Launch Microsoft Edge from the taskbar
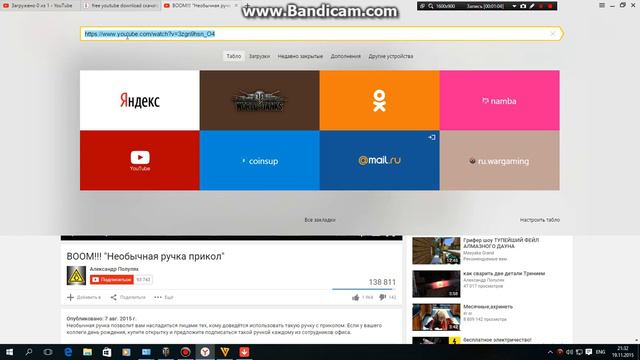This screenshot has width=640, height=360. click(x=68, y=352)
